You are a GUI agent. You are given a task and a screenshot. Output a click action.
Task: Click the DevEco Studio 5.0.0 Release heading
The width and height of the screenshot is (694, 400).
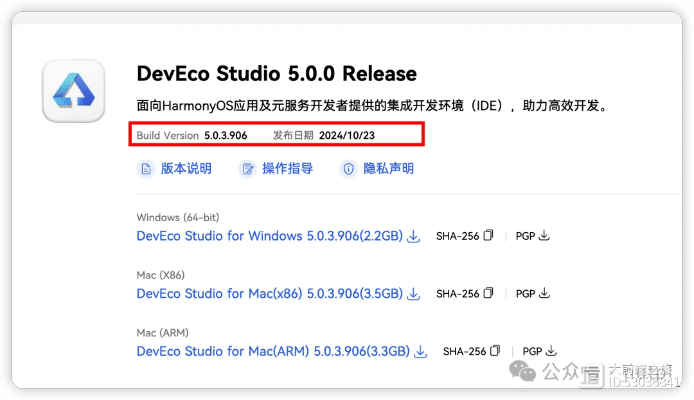pos(276,74)
